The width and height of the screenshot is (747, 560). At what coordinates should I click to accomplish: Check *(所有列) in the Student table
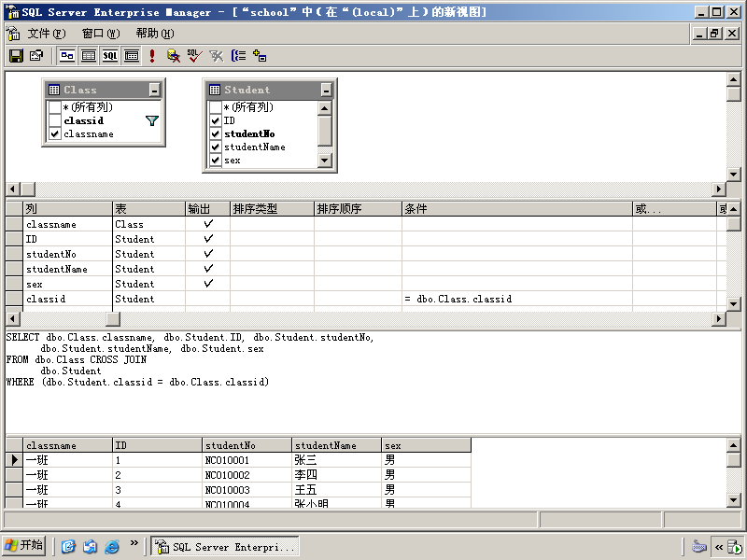216,107
